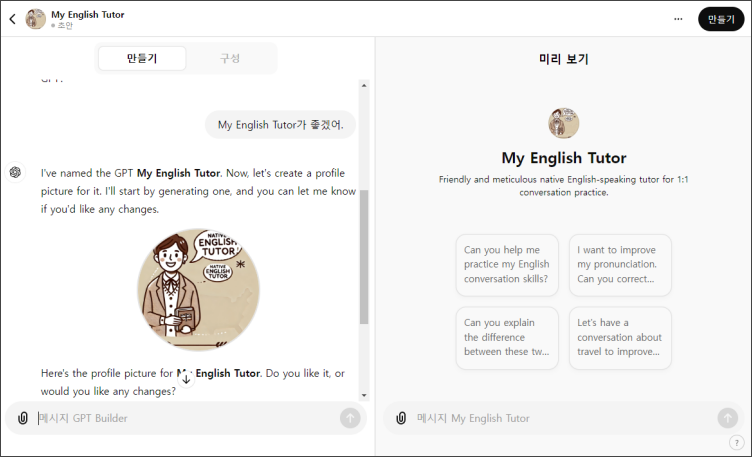
Task: Click the preview profile avatar image
Action: coord(563,123)
